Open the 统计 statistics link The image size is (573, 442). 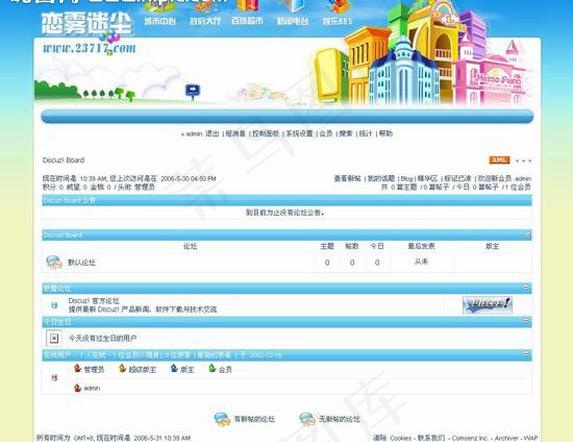coord(365,134)
